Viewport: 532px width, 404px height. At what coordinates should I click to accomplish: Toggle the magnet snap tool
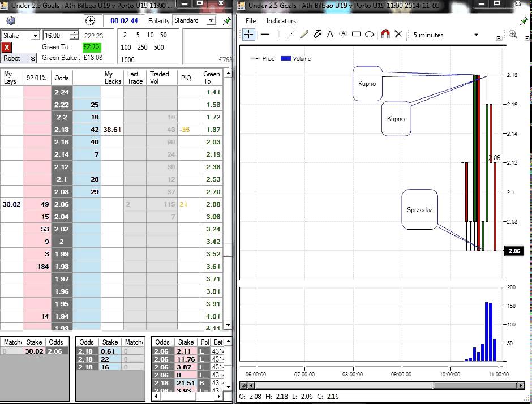click(385, 35)
